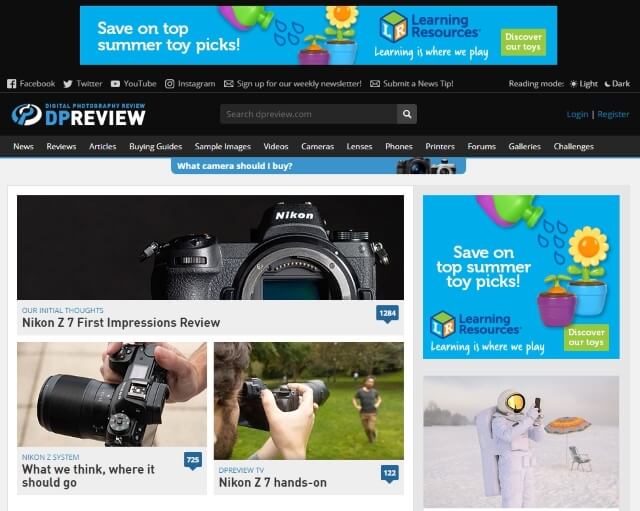
Task: Open the 725 comments bubble
Action: (193, 460)
